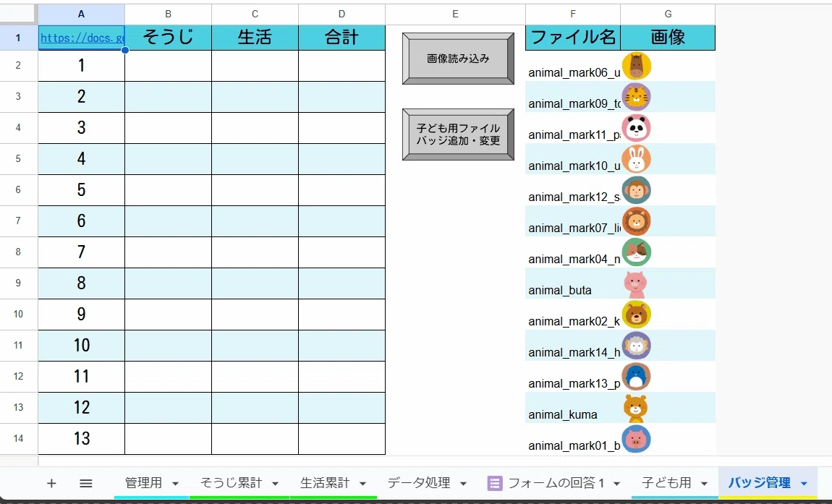Screen dimensions: 832x504
Task: Select column E header
Action: [455, 14]
